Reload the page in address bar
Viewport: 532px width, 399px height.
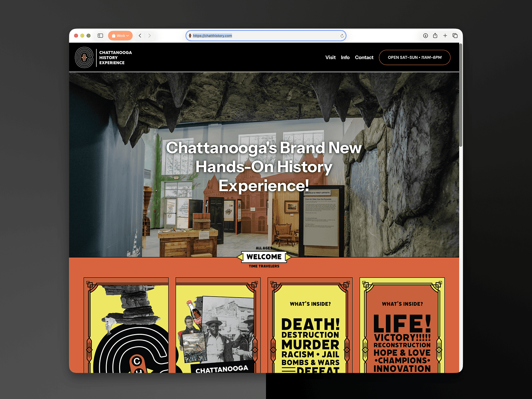coord(342,36)
